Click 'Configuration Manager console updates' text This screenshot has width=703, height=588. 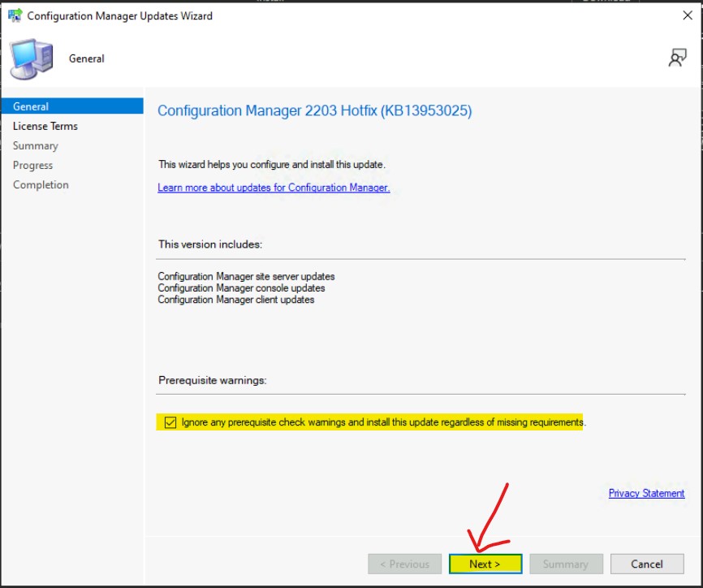coord(241,288)
